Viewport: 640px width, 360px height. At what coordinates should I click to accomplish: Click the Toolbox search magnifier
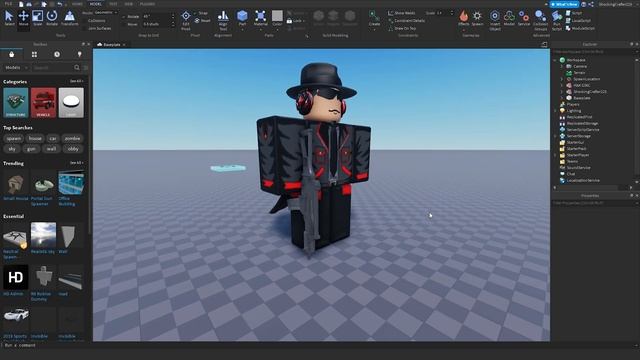coord(77,68)
